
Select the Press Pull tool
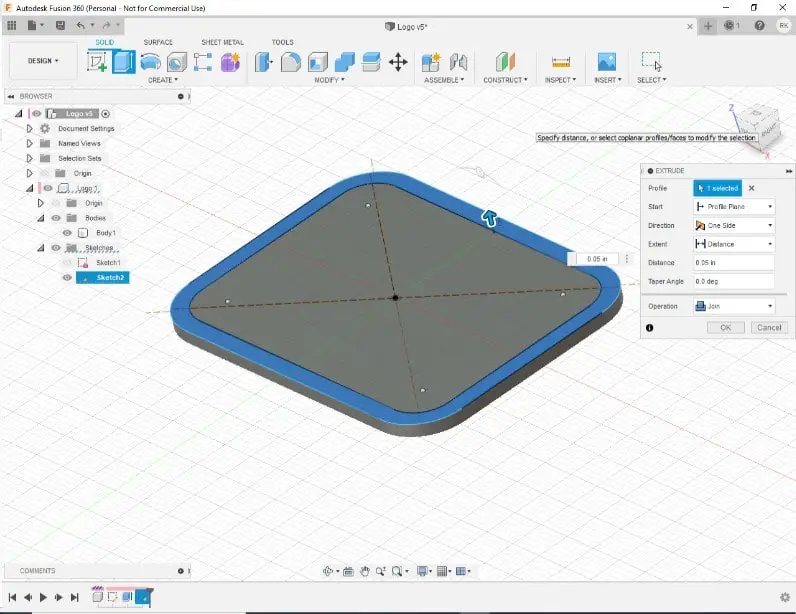(x=263, y=62)
